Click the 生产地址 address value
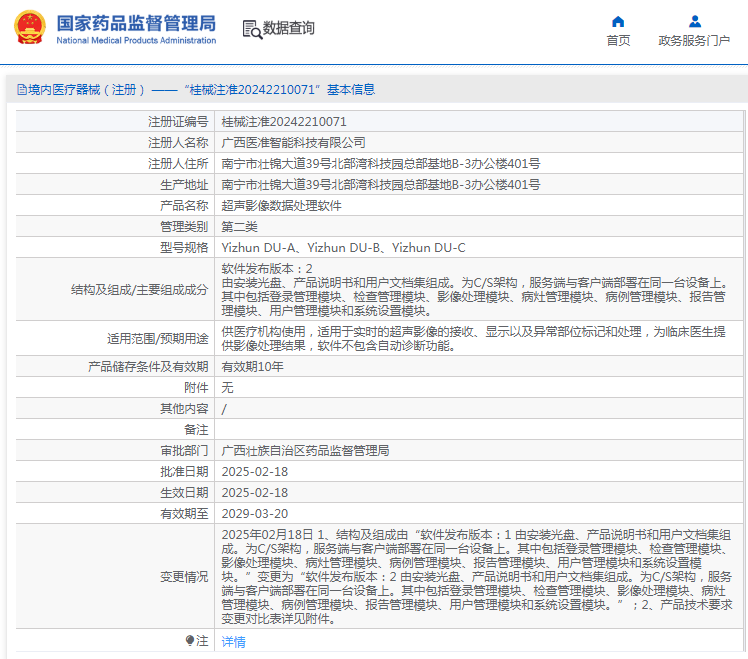This screenshot has width=748, height=659. (381, 185)
